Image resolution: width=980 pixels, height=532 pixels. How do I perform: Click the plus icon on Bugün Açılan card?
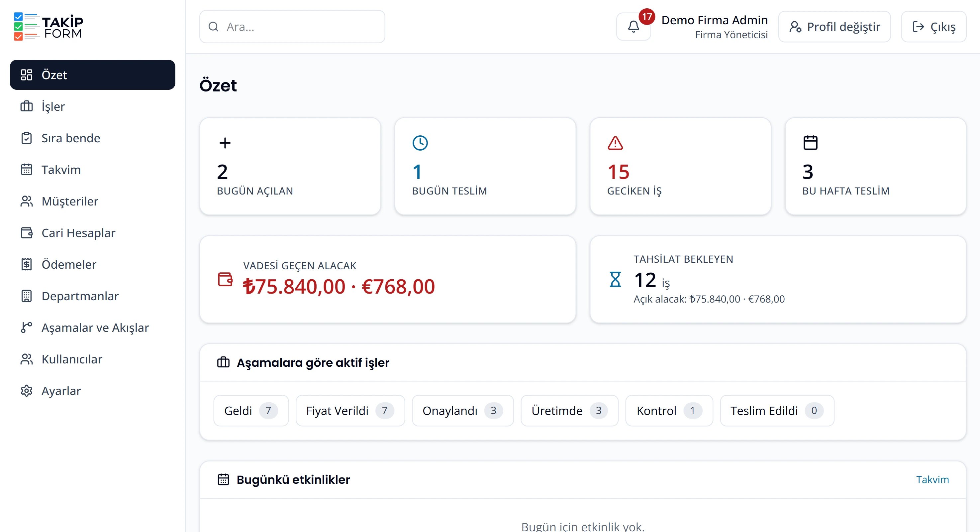(x=225, y=143)
